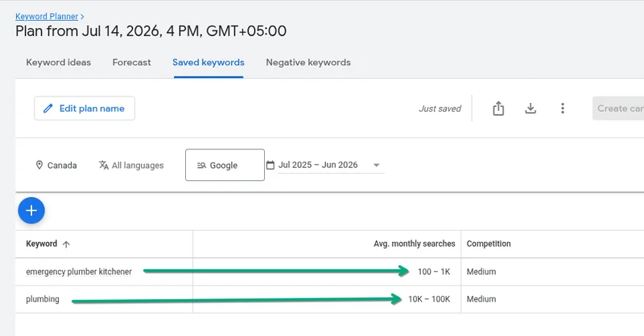Image resolution: width=644 pixels, height=336 pixels.
Task: Open the Keyword Planner breadcrumb link
Action: [47, 16]
